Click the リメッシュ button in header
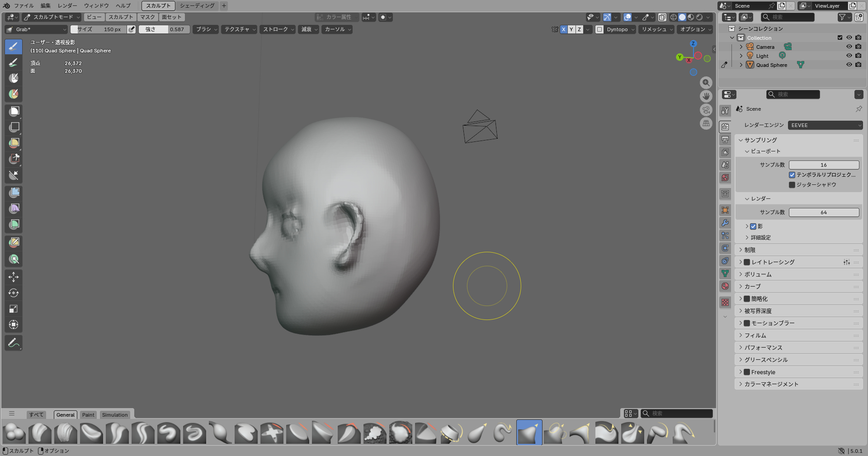The height and width of the screenshot is (456, 868). click(656, 29)
